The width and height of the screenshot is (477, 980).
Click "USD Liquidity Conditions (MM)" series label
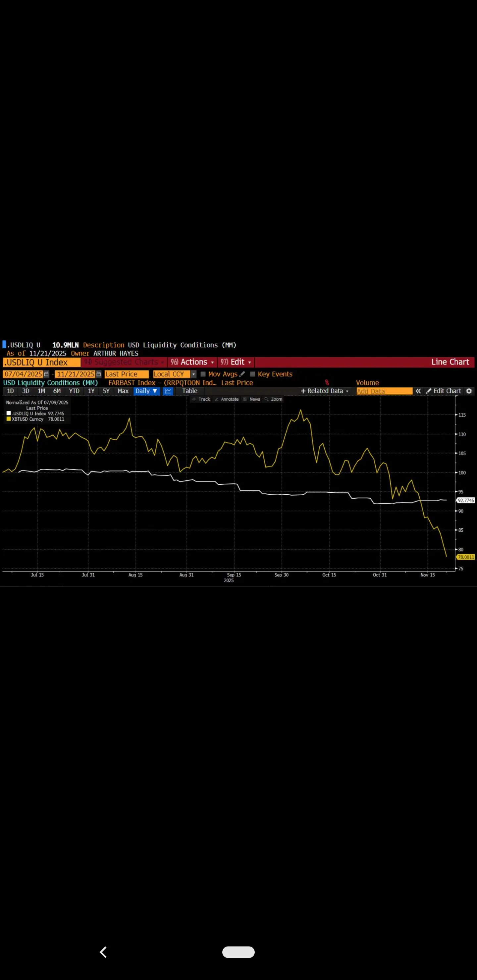pos(51,382)
